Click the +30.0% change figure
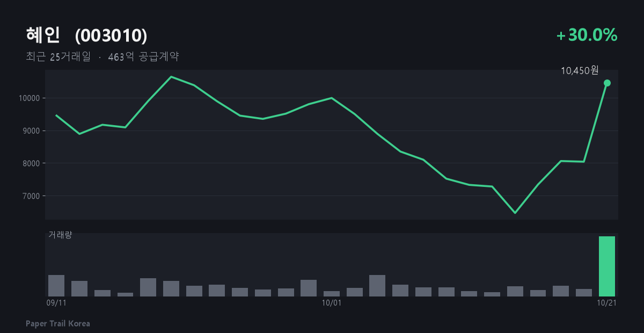Viewport: 644px width, 333px height. pyautogui.click(x=587, y=35)
